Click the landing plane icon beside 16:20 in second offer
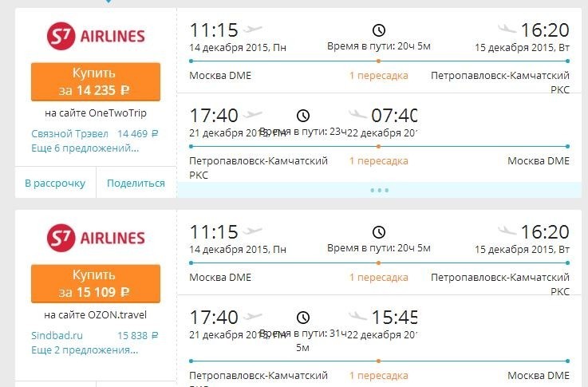 point(507,231)
